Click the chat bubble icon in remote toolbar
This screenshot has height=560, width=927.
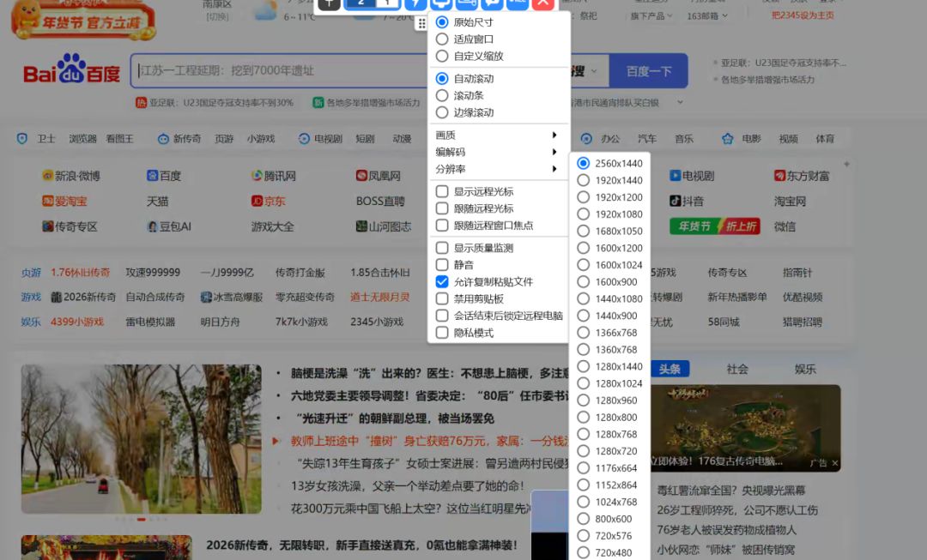(492, 4)
